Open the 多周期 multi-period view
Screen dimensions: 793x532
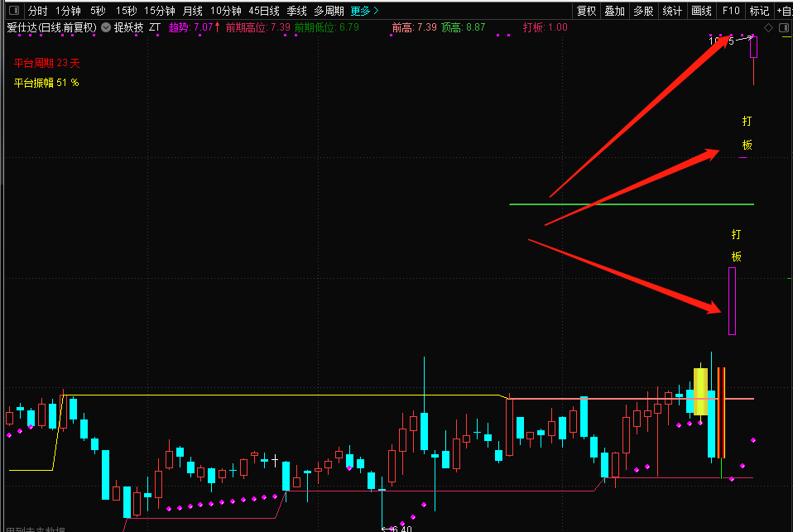(329, 11)
